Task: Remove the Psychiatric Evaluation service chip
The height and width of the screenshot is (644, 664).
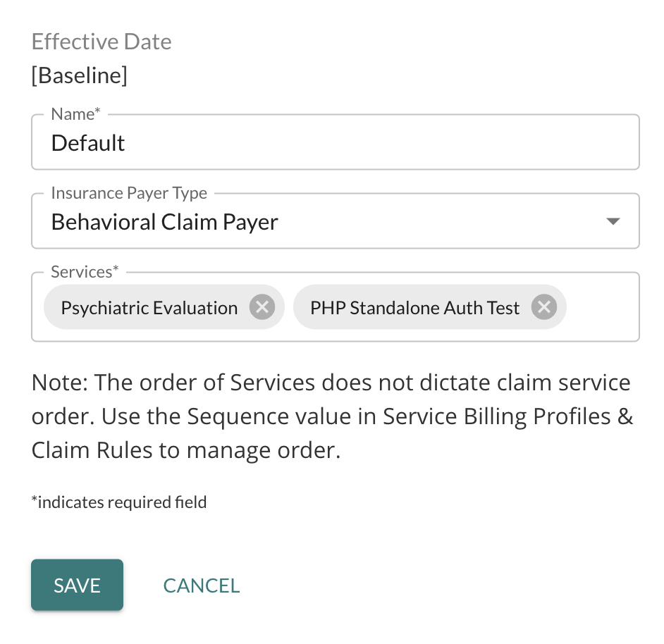Action: 262,307
